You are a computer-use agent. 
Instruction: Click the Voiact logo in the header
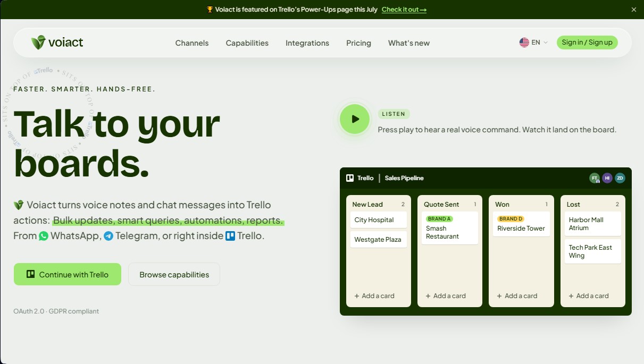click(x=57, y=43)
